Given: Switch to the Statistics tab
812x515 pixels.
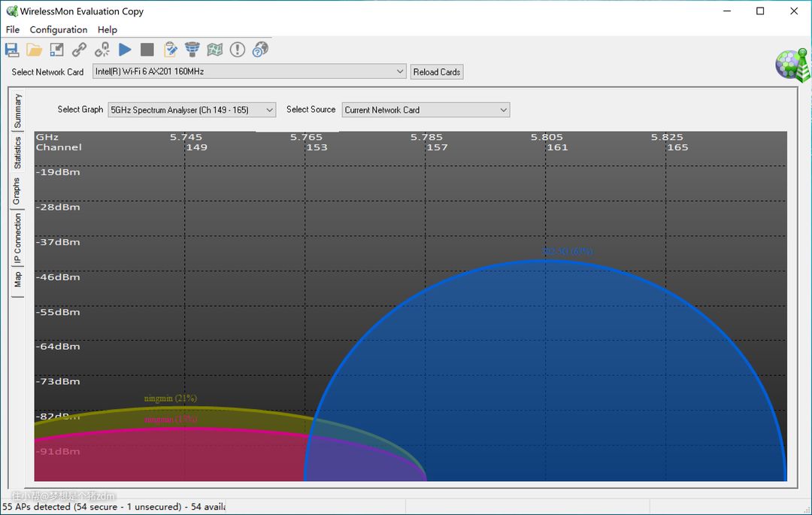Looking at the screenshot, I should [17, 153].
